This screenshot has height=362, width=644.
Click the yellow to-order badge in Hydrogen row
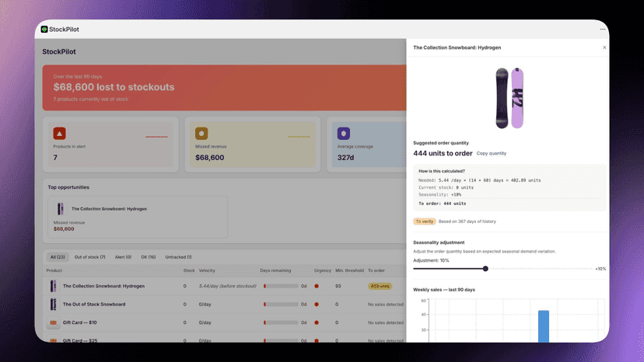pyautogui.click(x=380, y=286)
